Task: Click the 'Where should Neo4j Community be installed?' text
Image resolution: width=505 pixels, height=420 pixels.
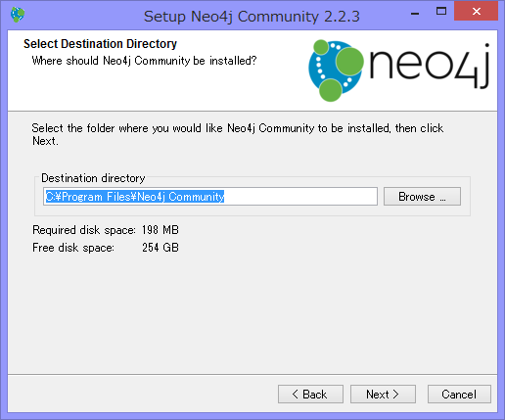Action: pos(144,61)
